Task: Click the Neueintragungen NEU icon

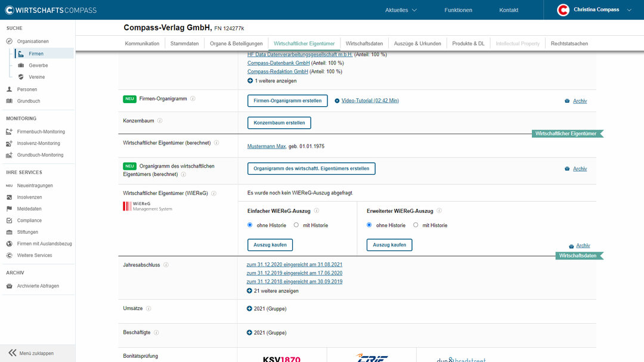Action: click(10, 185)
